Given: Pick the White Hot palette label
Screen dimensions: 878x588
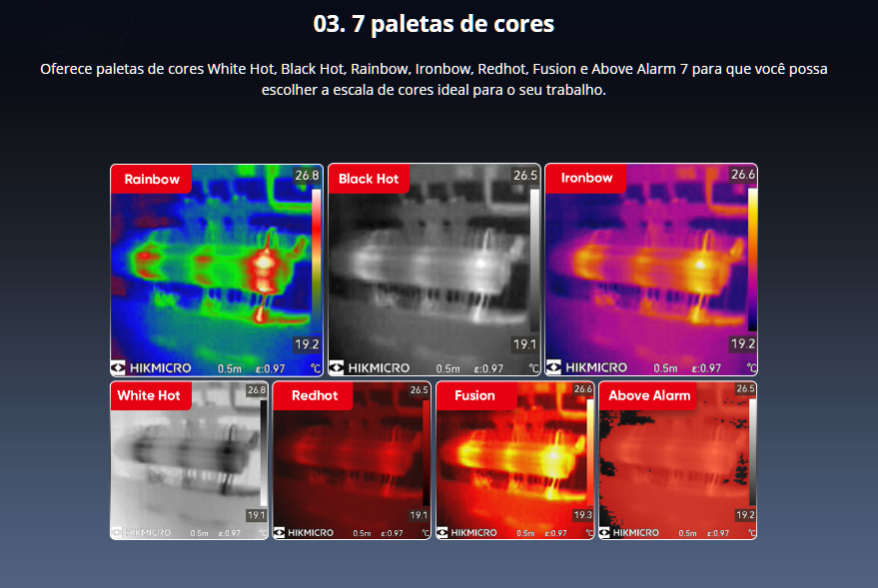Looking at the screenshot, I should coord(149,395).
